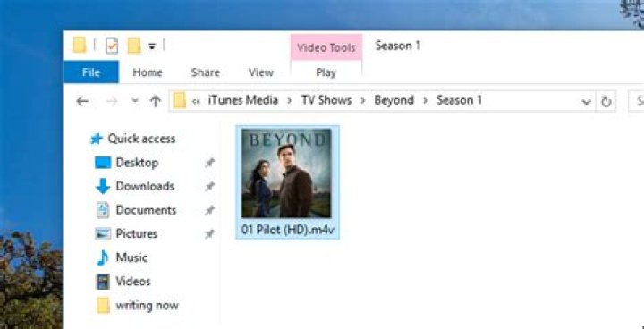The image size is (644, 329).
Task: Open the writing now folder
Action: 147,306
